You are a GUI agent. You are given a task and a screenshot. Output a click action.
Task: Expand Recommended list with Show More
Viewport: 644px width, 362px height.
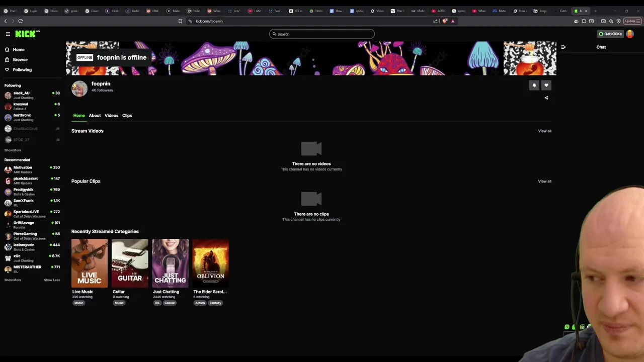13,280
